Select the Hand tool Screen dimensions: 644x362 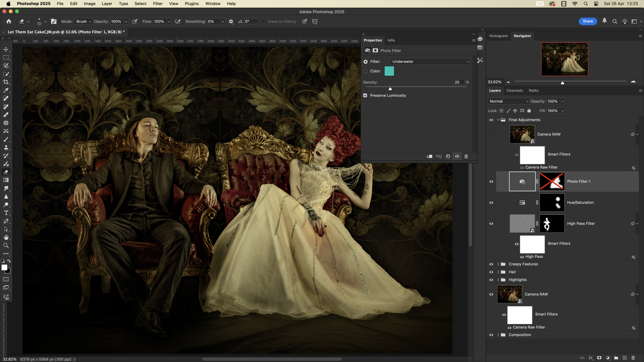pyautogui.click(x=6, y=237)
